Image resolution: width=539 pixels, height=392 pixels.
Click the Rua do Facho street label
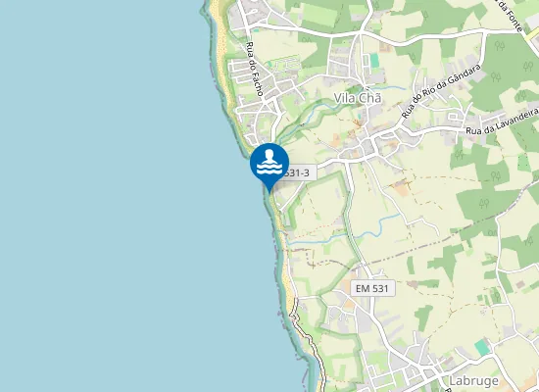tap(255, 69)
